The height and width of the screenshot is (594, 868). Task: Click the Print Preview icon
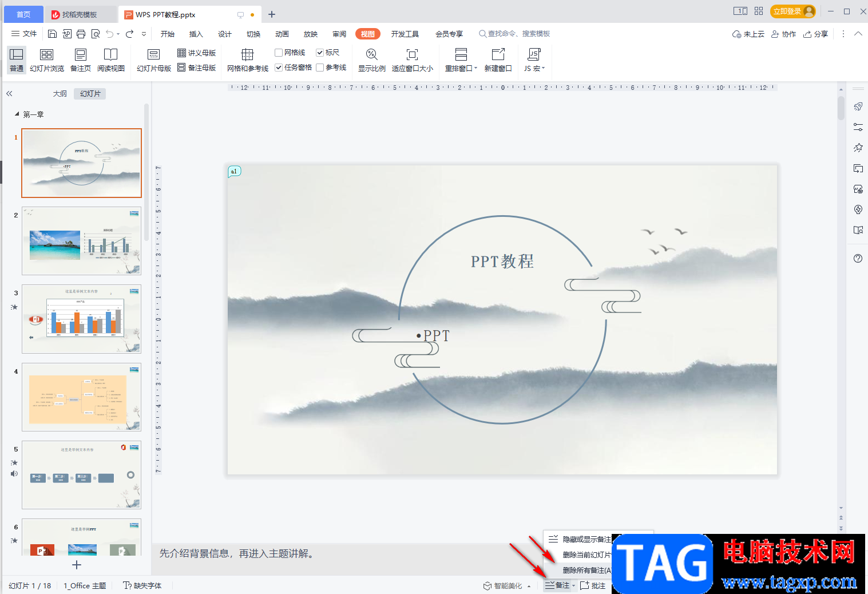[x=96, y=34]
